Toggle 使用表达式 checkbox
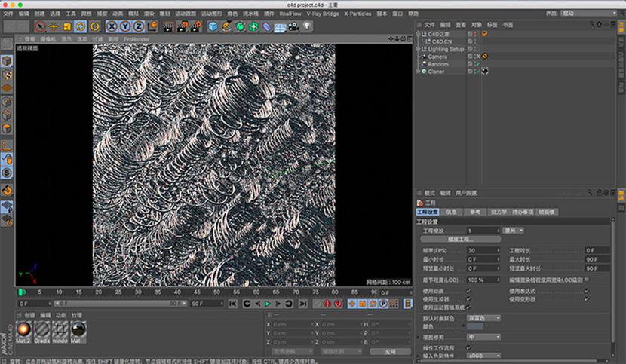Image resolution: width=626 pixels, height=364 pixels. tap(587, 291)
